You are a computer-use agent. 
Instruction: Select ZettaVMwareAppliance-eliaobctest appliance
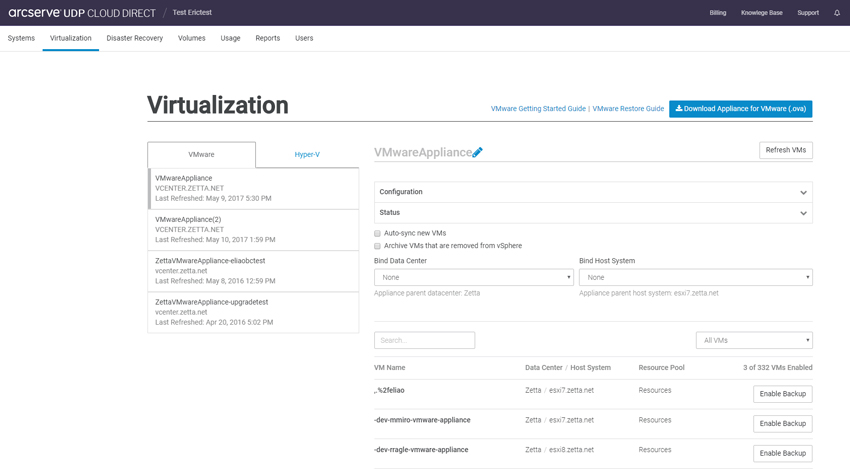click(x=253, y=271)
